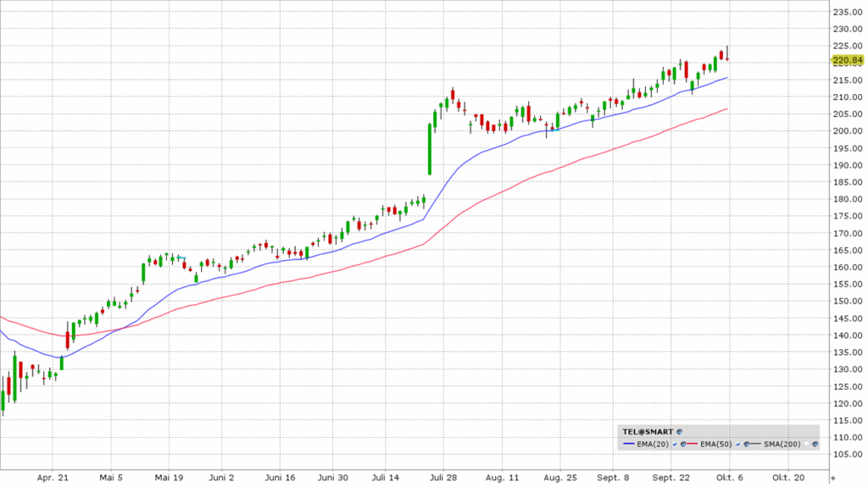Uncheck the EMA(50) indicator checkbox

click(737, 444)
